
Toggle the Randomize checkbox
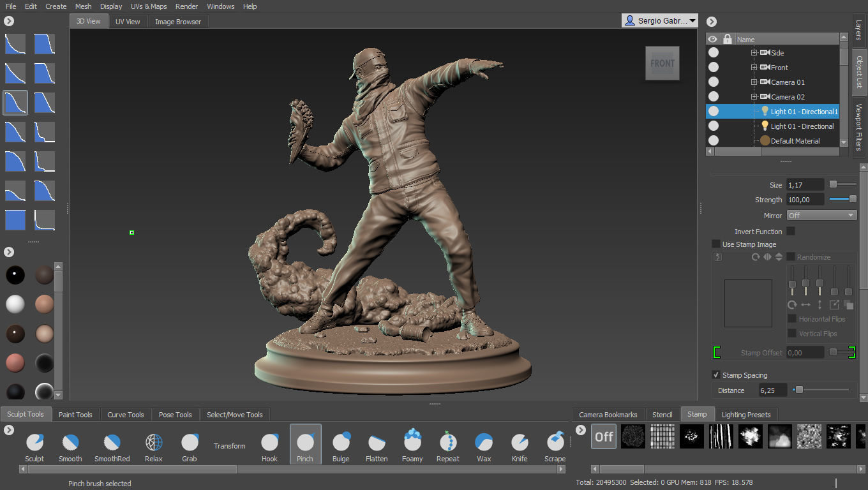tap(791, 256)
